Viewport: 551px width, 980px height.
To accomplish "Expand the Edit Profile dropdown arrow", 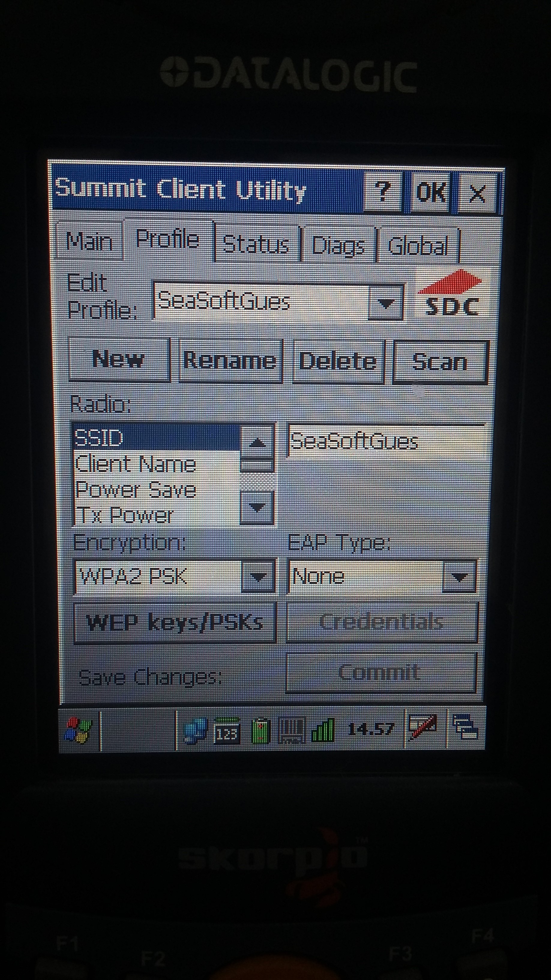I will [x=386, y=303].
